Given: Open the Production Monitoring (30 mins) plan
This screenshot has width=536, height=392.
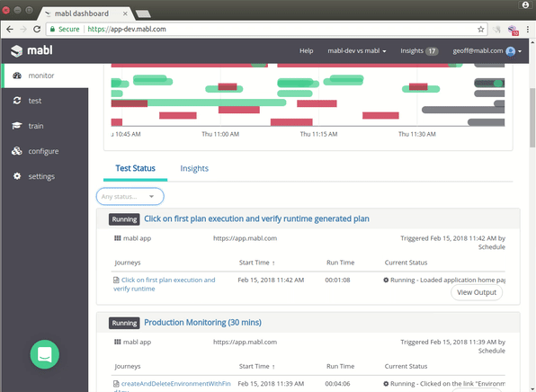Looking at the screenshot, I should [x=202, y=322].
